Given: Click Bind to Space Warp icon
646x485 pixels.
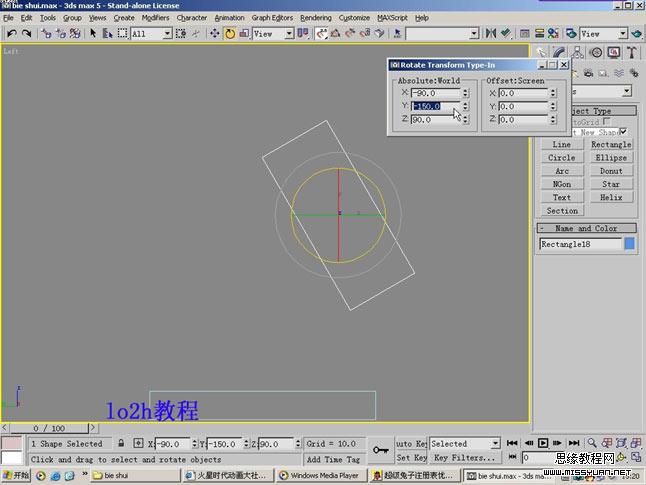Looking at the screenshot, I should point(75,33).
